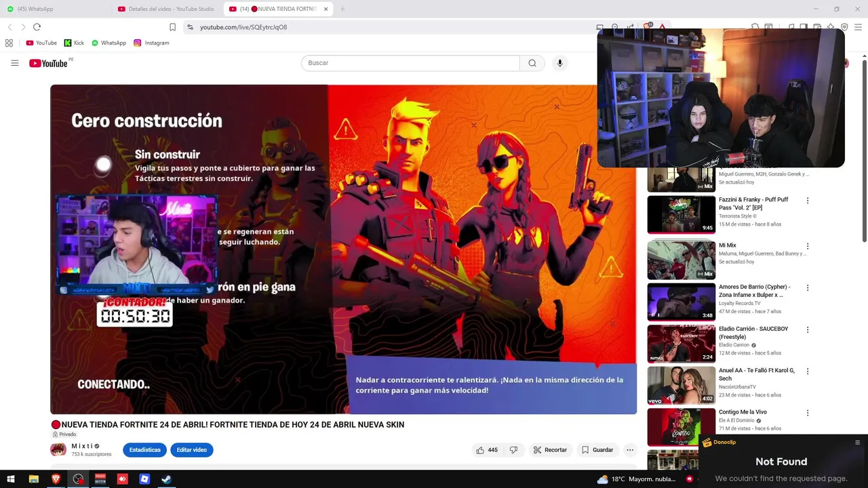868x488 pixels.
Task: Open Kick bookmark
Action: (74, 43)
